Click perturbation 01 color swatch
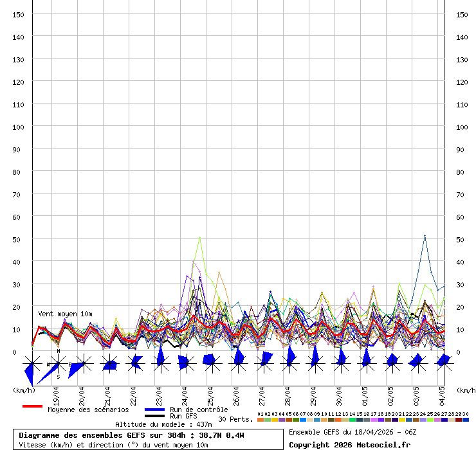Viewport: 476px width, 450px height. (x=260, y=419)
